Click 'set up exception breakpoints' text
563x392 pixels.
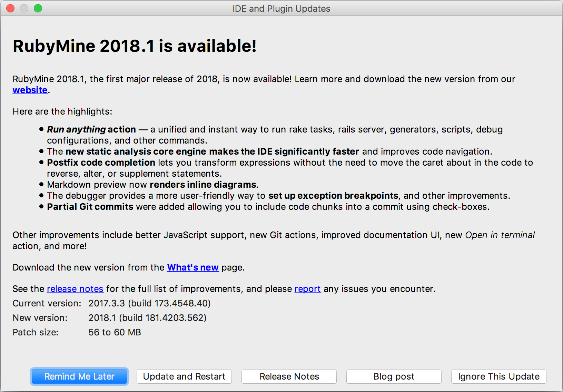tap(333, 196)
